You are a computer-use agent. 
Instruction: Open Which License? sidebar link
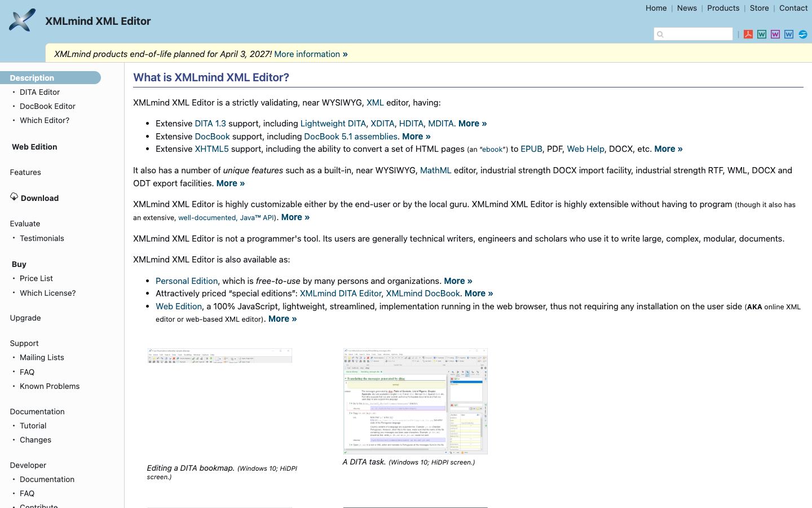(x=47, y=293)
